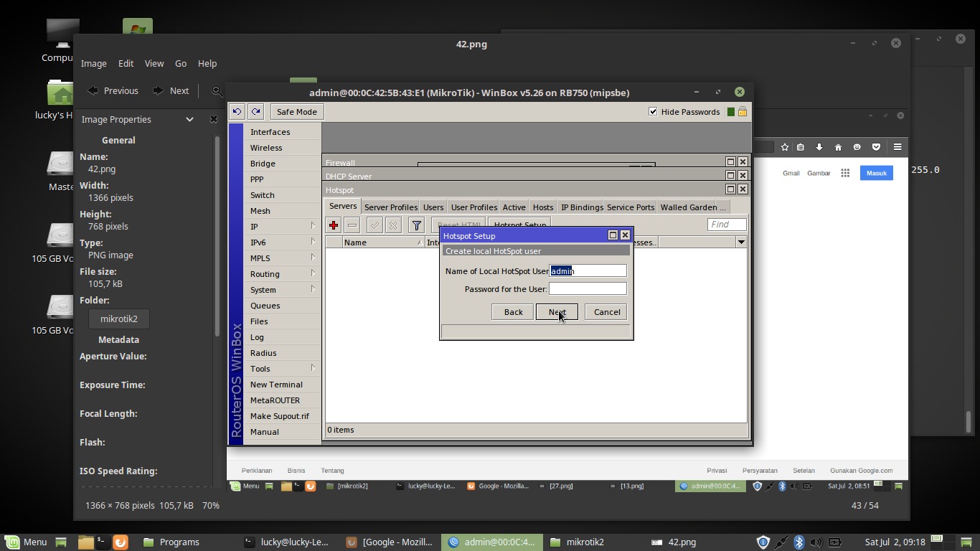Viewport: 980px width, 551px height.
Task: Click the network connection icon in system tray
Action: 781,542
